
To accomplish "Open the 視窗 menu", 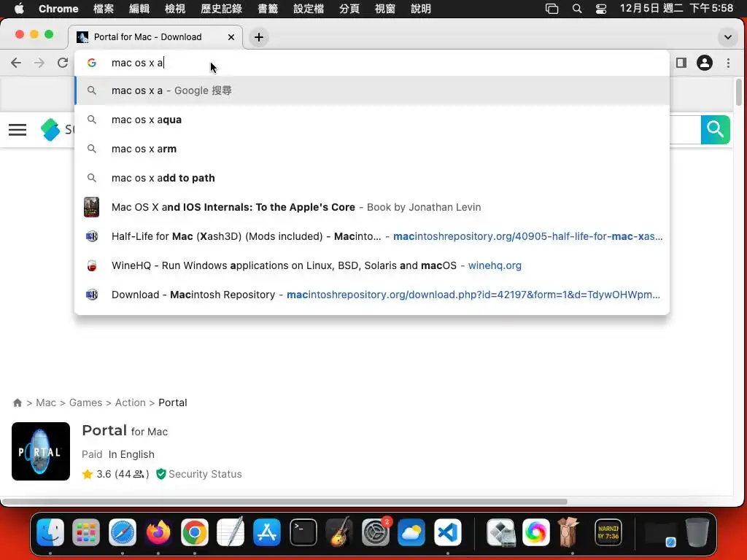I will (x=385, y=9).
